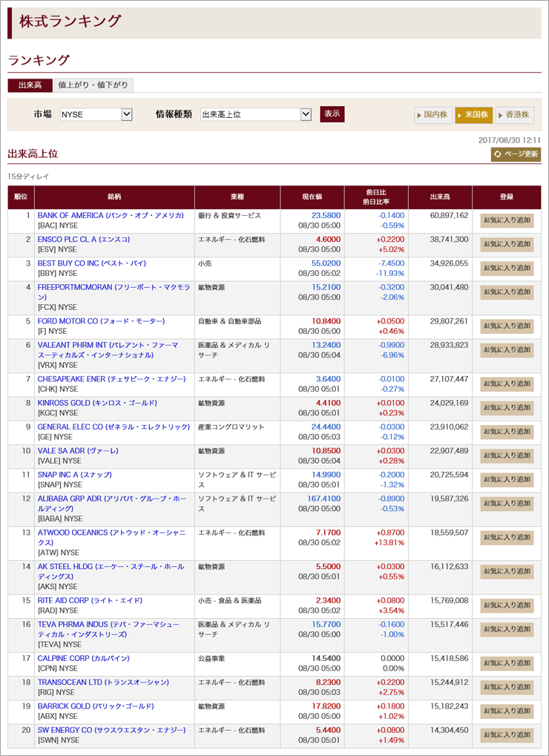
Task: Add FREEPORTMCMORAN to favorites
Action: [507, 292]
